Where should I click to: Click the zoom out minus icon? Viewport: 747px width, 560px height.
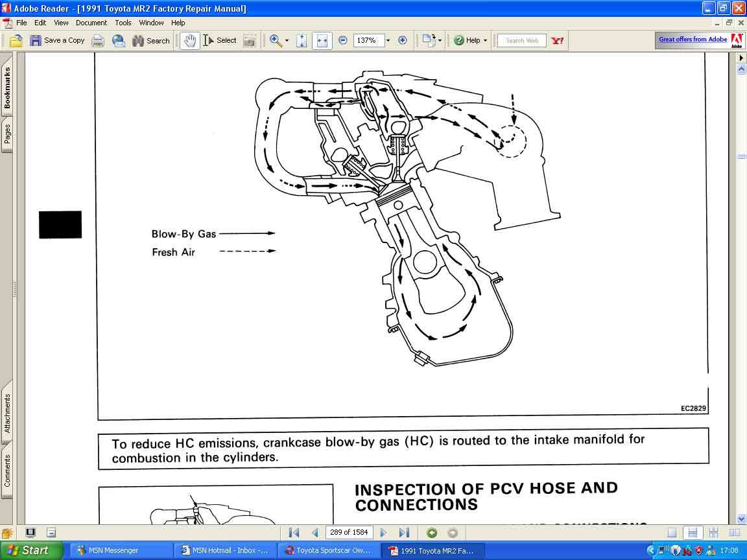(x=342, y=40)
